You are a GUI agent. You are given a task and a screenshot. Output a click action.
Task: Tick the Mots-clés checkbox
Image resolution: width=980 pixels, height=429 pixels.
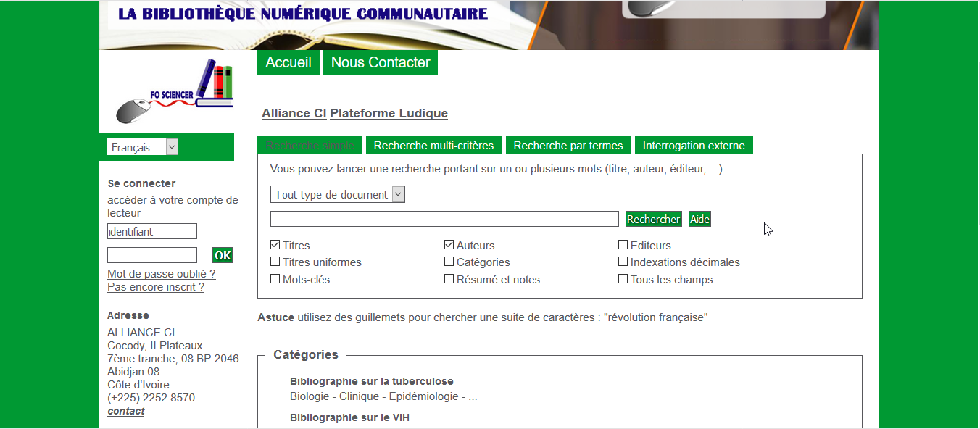pyautogui.click(x=275, y=279)
